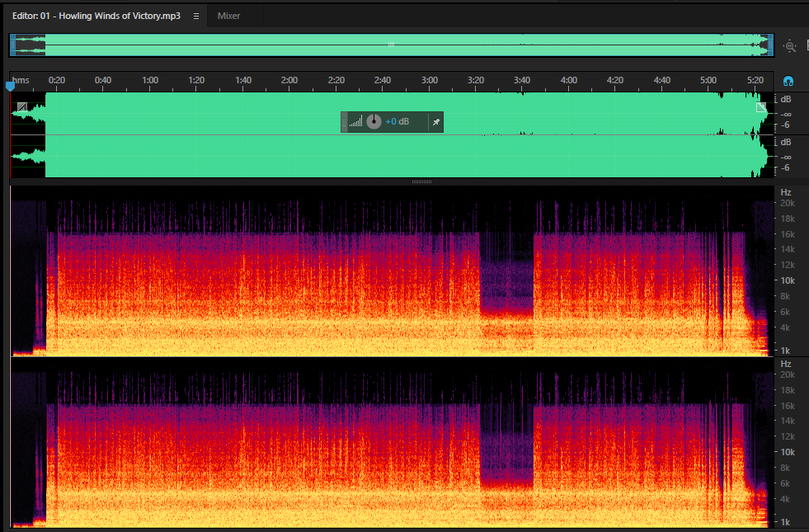Viewport: 809px width, 532px height.
Task: Click the zoom out full magnifier icon
Action: coord(789,46)
